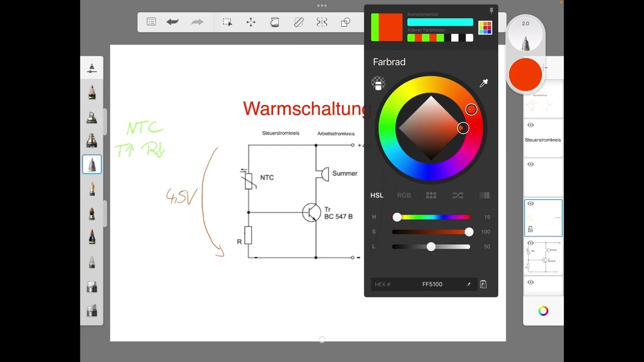The height and width of the screenshot is (362, 644).
Task: Adjust the saturation S slider
Action: [x=431, y=232]
